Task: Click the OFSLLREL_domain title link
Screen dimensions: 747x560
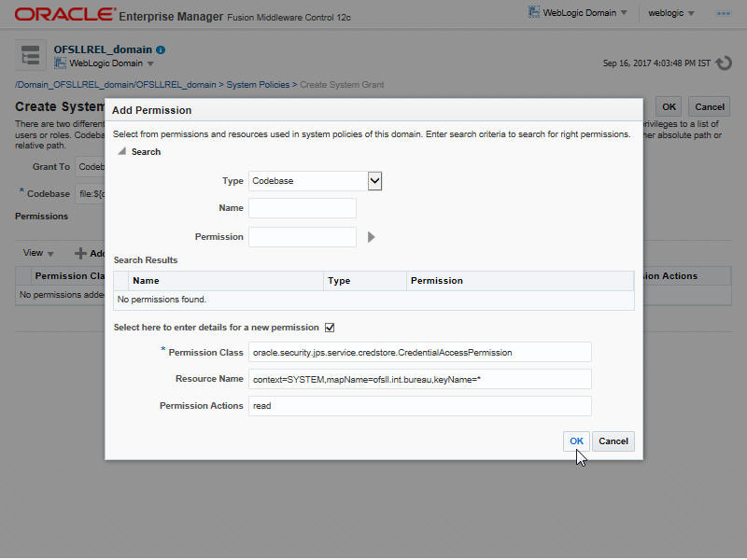Action: click(103, 49)
